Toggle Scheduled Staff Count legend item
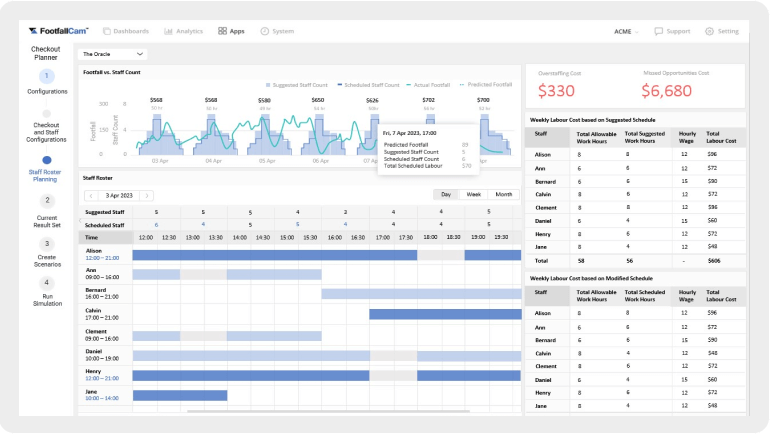Viewport: 770px width, 434px height. click(368, 85)
